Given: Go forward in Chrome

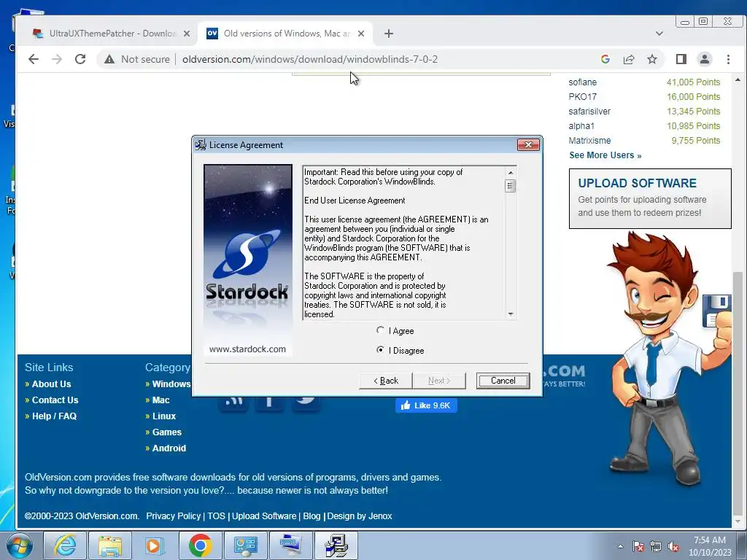Looking at the screenshot, I should click(57, 59).
